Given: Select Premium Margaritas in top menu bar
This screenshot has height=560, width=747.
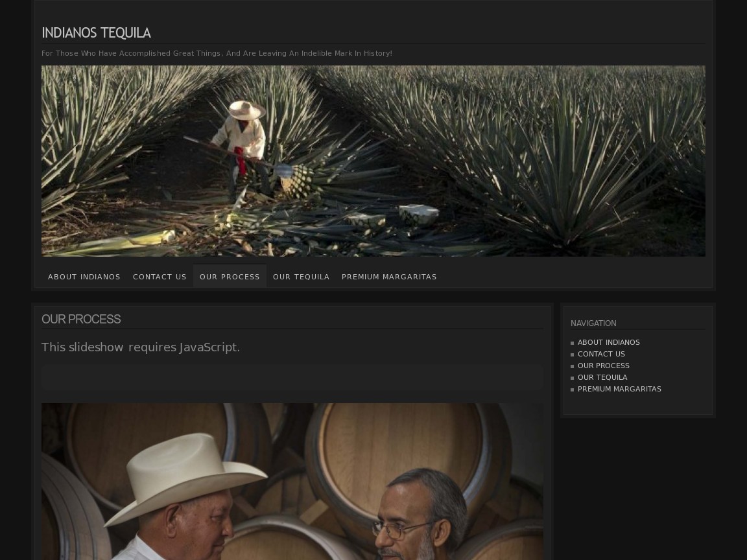Looking at the screenshot, I should point(389,277).
